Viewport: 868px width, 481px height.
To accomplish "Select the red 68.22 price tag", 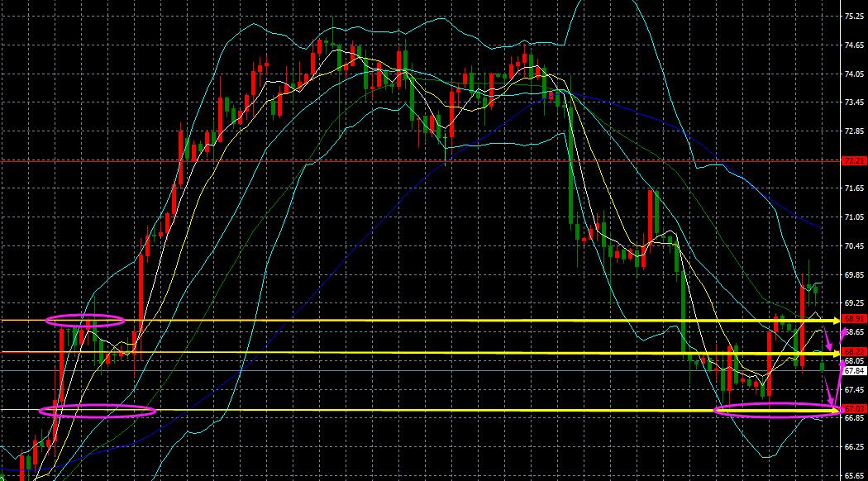I will (x=854, y=352).
